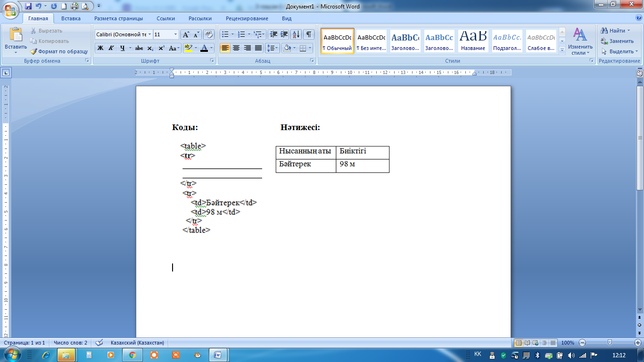Click the zoom slider handle in status bar
The width and height of the screenshot is (644, 362).
tap(610, 343)
